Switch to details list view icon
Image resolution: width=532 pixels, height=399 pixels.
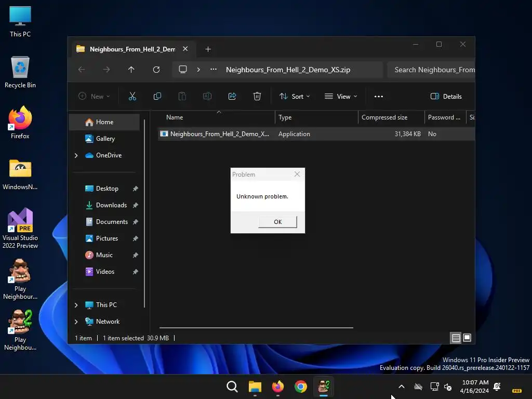[x=456, y=338]
